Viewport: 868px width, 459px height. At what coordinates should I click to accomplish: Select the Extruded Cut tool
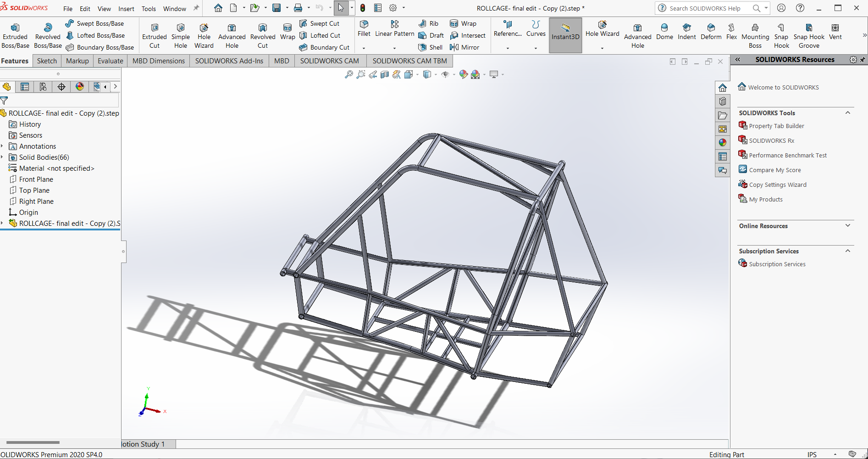click(x=155, y=36)
